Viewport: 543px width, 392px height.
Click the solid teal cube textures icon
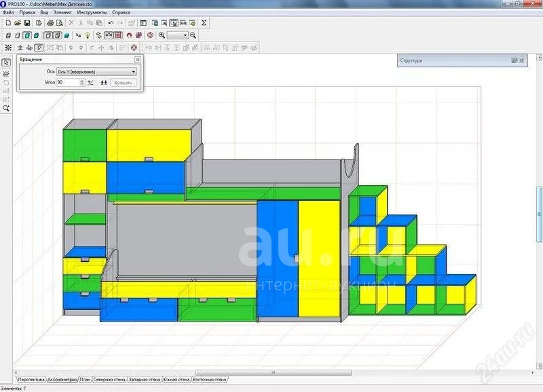click(x=67, y=35)
